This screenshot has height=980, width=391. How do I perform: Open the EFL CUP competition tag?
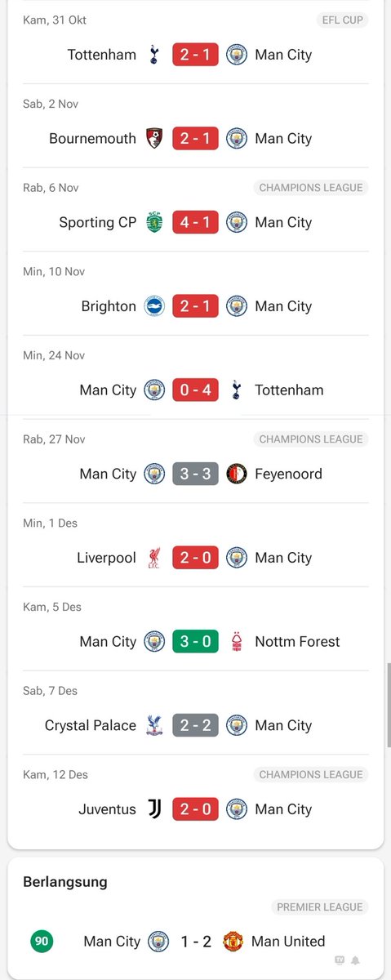coord(341,20)
